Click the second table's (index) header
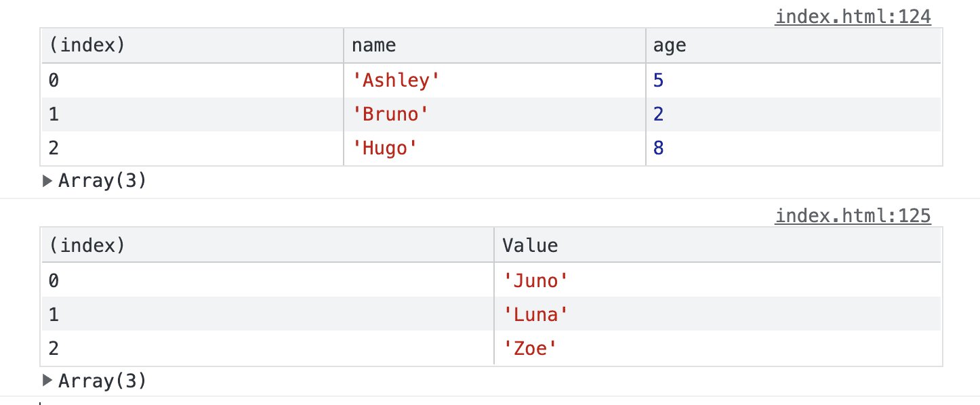Viewport: 980px width, 405px height. pos(268,245)
